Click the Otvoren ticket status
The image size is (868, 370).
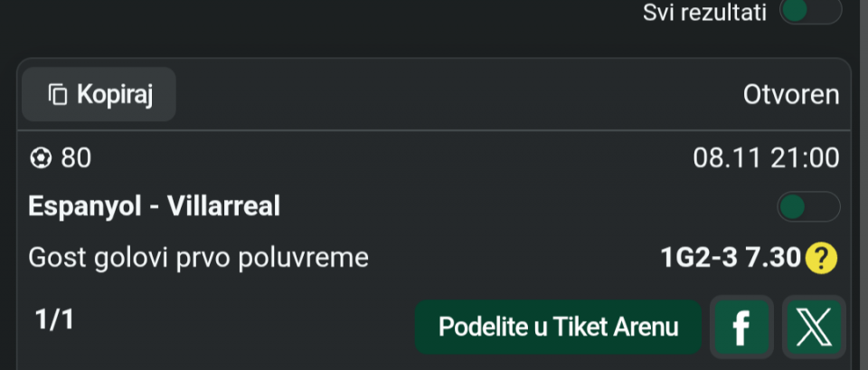[x=790, y=94]
